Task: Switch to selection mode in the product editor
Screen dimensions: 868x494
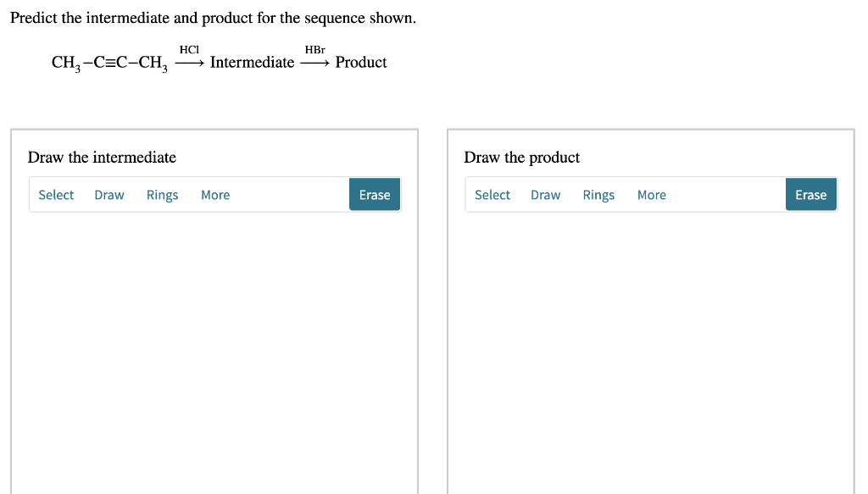Action: click(492, 194)
